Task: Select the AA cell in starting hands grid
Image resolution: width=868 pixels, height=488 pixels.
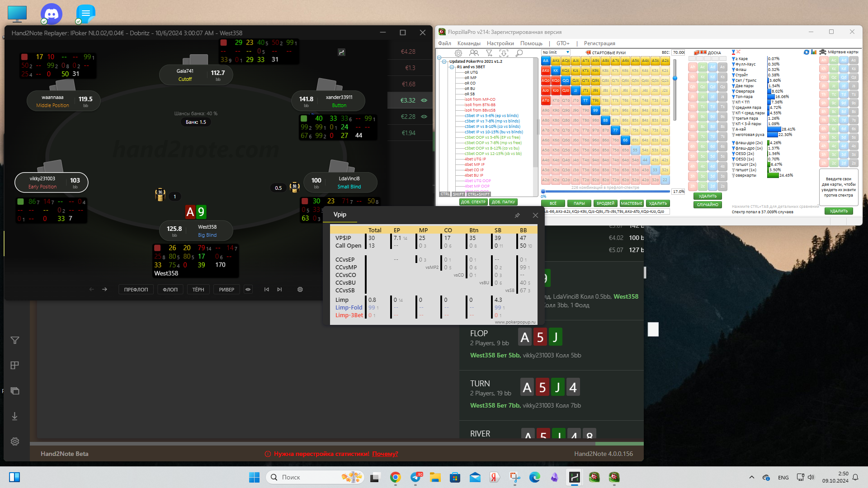Action: point(546,61)
